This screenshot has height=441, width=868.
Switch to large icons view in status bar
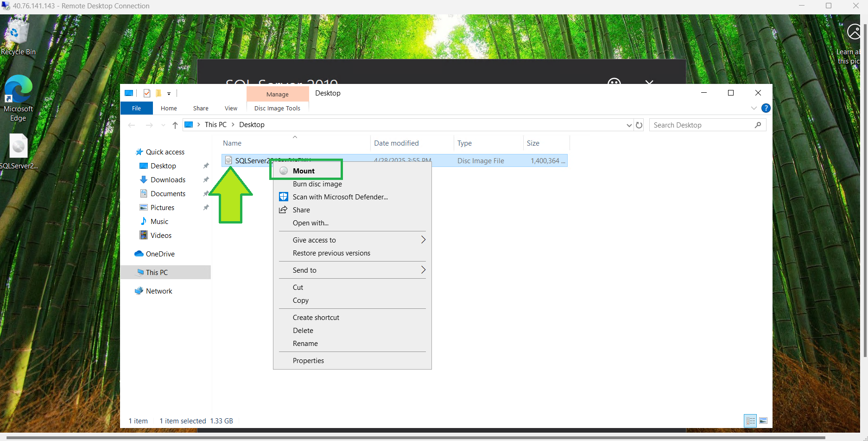coord(763,421)
